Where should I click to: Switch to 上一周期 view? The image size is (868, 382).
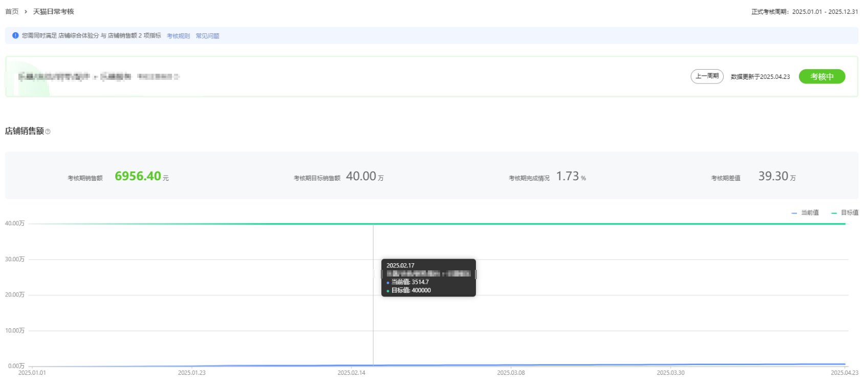coord(707,76)
